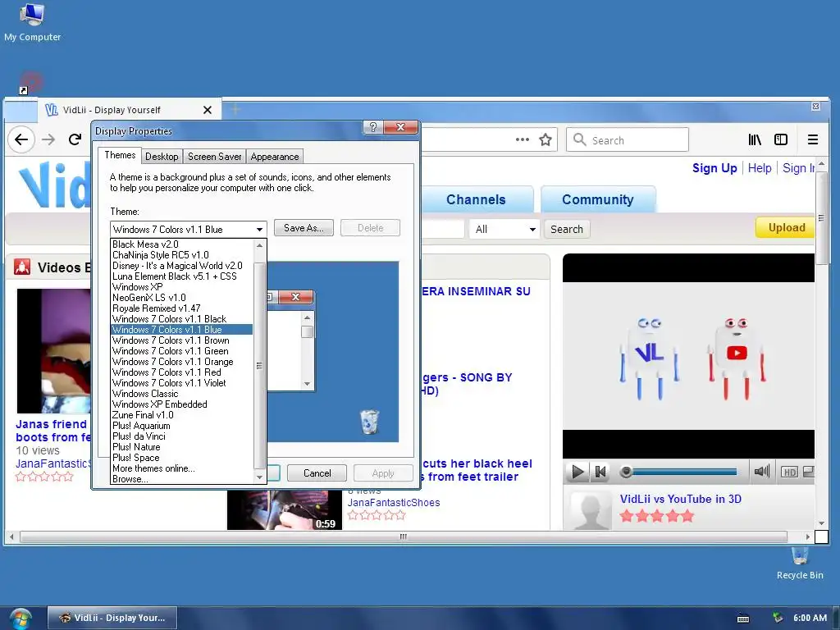The width and height of the screenshot is (840, 630).
Task: Click VidLii Search button
Action: 567,230
